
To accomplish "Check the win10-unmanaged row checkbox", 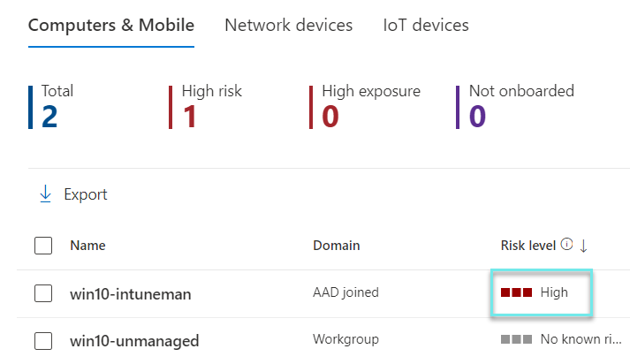I will [43, 341].
